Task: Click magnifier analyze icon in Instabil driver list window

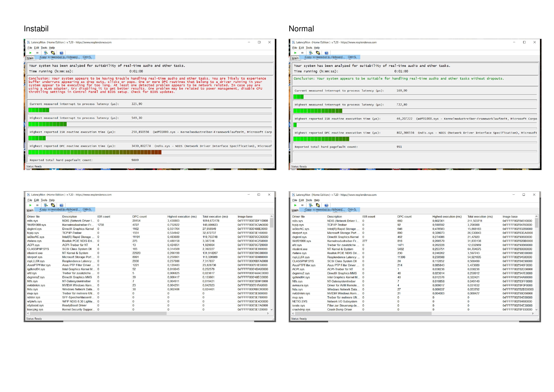Action: 46,205
